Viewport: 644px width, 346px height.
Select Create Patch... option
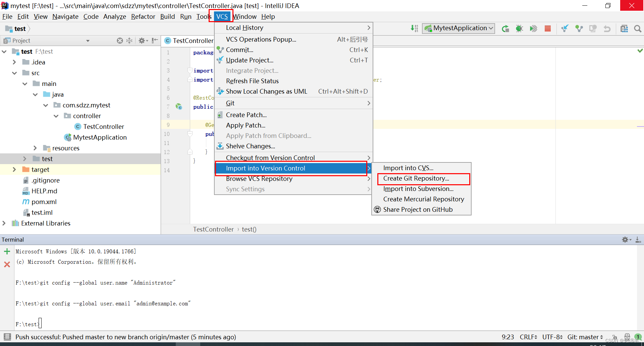[293, 115]
